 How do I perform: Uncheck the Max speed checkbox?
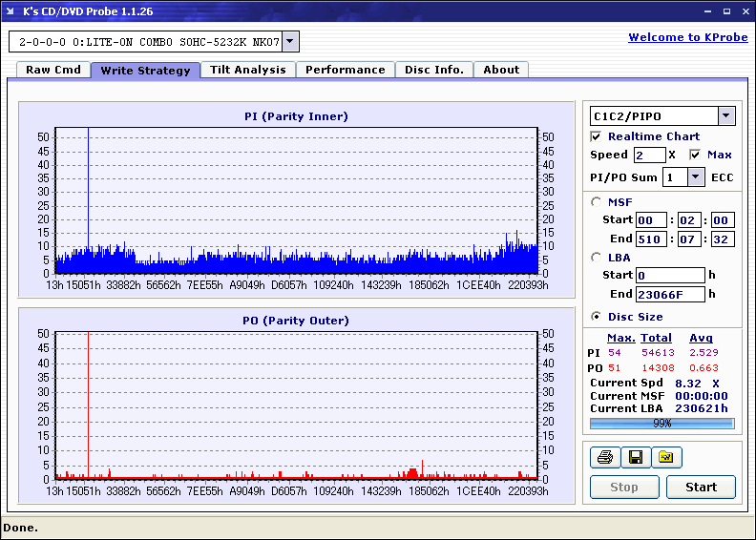(695, 155)
